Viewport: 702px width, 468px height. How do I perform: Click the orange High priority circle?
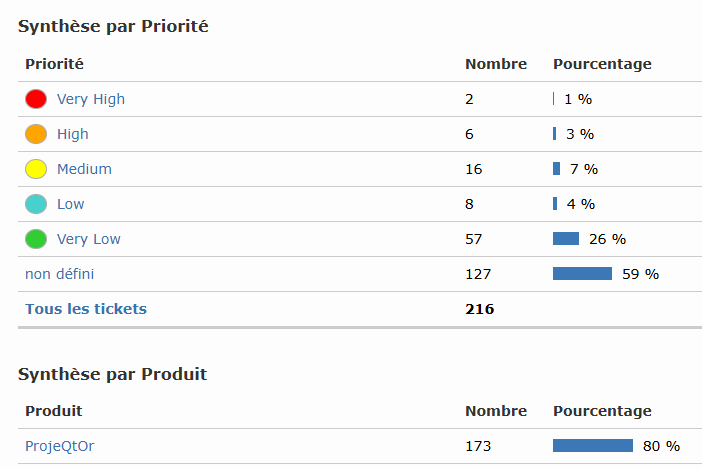coord(36,134)
